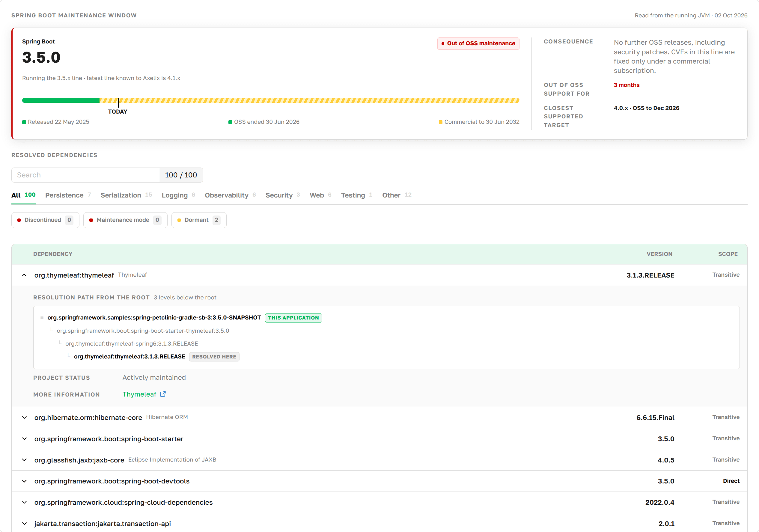Switch to the Serialization tab
Viewport: 759px width, 532px height.
pos(126,195)
